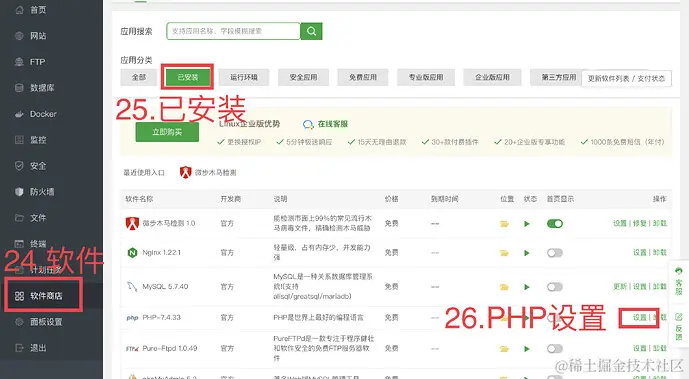Viewport: 689px width, 379px height.
Task: Select the 专业版应用 category tab
Action: [426, 77]
